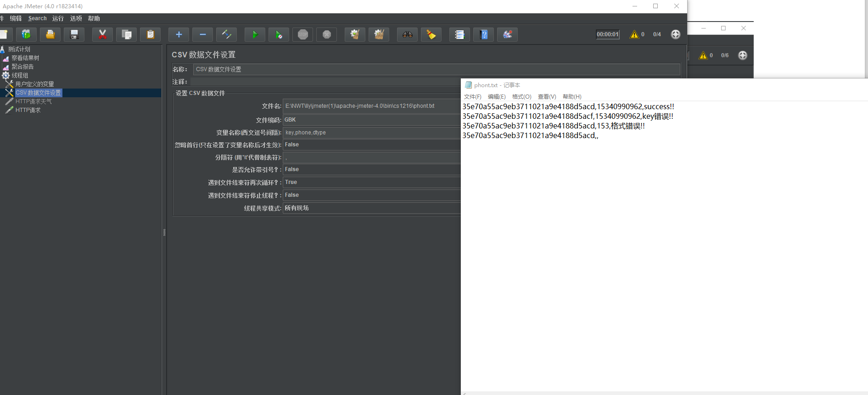Click the 文件名 file path field
Viewport: 868px width, 395px height.
[372, 106]
